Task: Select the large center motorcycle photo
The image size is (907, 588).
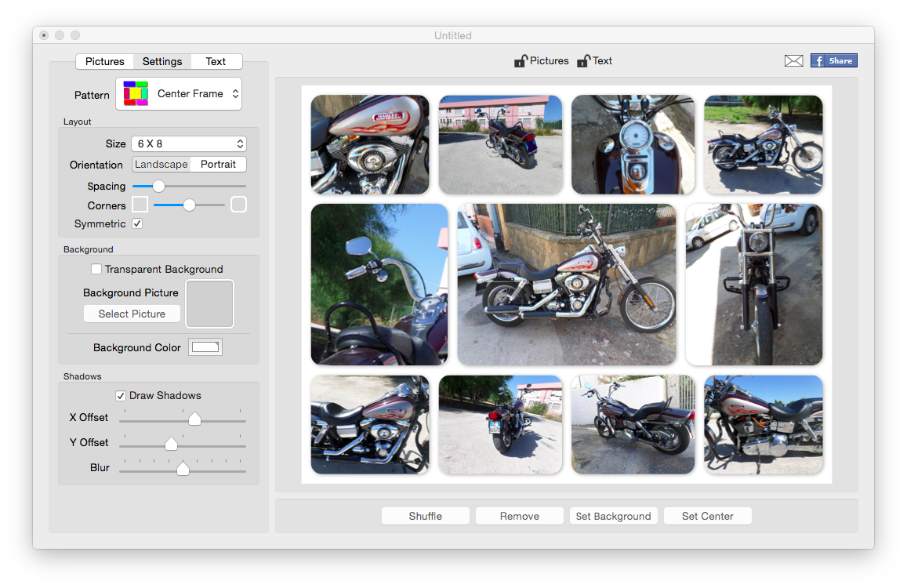Action: (566, 284)
